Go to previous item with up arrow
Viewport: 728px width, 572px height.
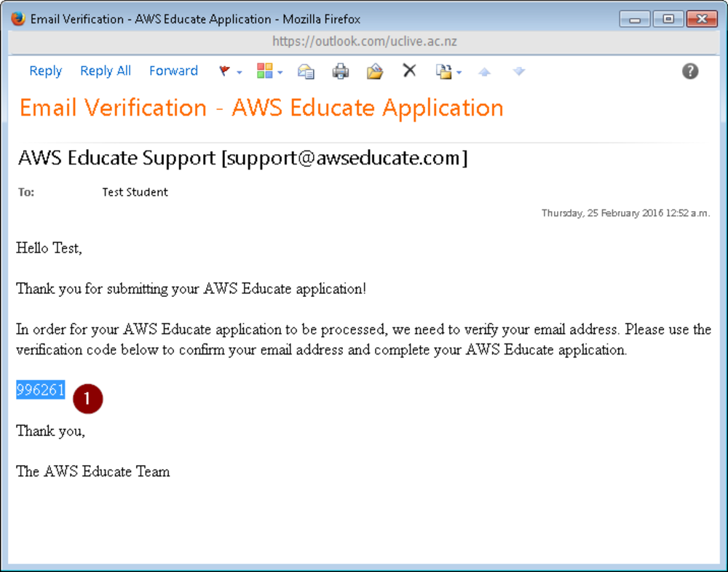[x=484, y=71]
